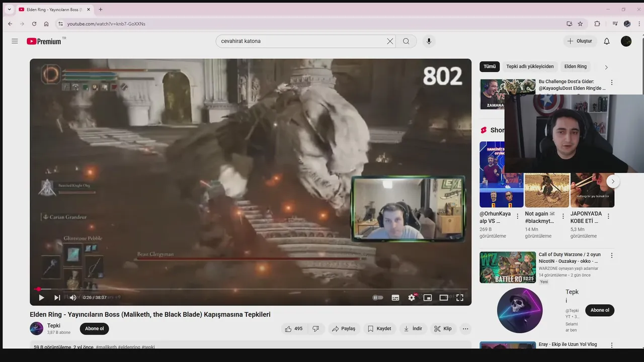Open the 'Not again' blackmyth Short
The width and height of the screenshot is (644, 362).
[547, 190]
